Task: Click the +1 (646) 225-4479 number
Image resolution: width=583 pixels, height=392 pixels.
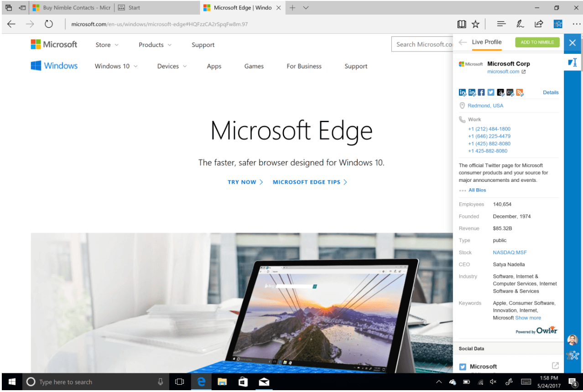Action: pos(489,136)
